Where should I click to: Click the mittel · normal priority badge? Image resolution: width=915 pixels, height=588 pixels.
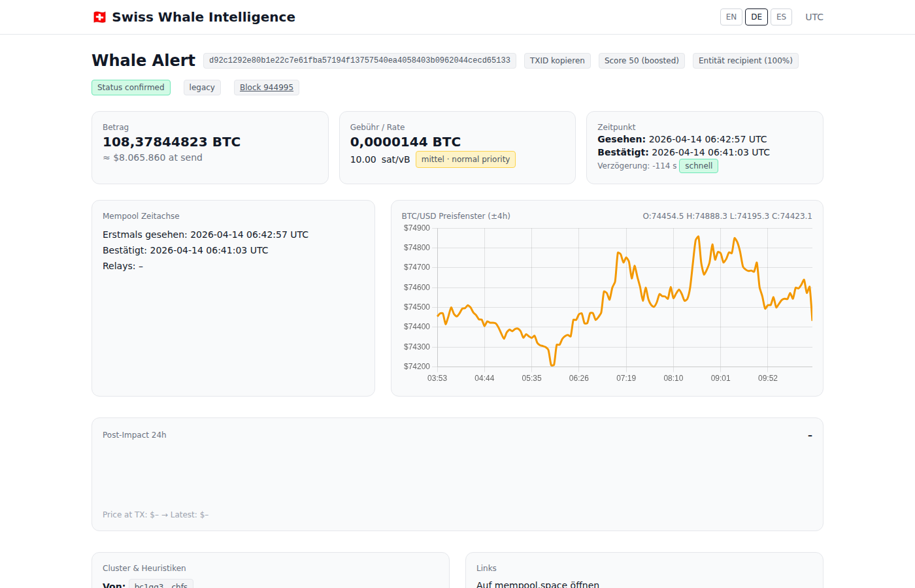coord(465,159)
